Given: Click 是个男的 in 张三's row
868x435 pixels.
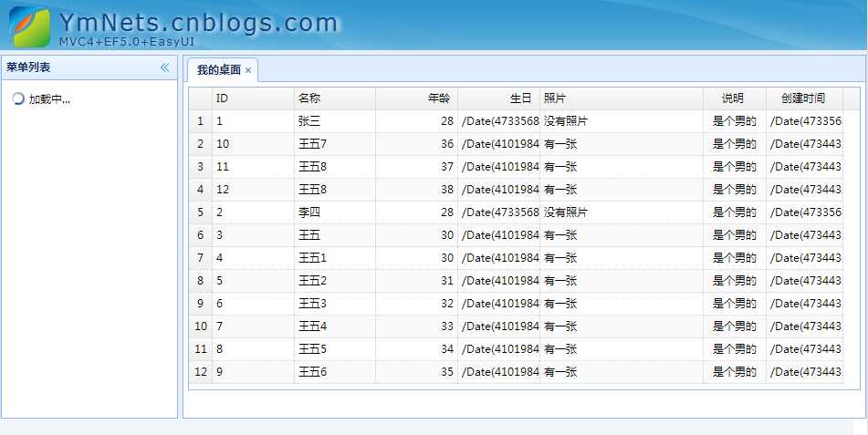Looking at the screenshot, I should tap(735, 121).
